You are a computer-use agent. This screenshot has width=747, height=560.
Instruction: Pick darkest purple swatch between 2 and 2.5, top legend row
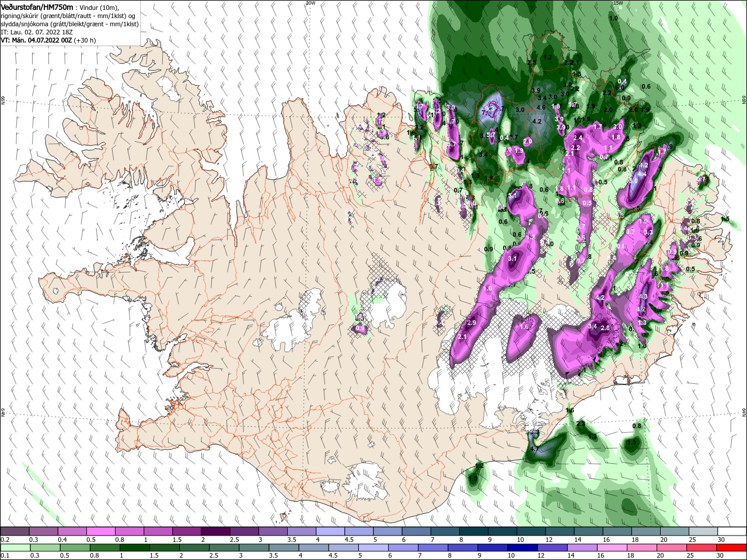pos(215,531)
